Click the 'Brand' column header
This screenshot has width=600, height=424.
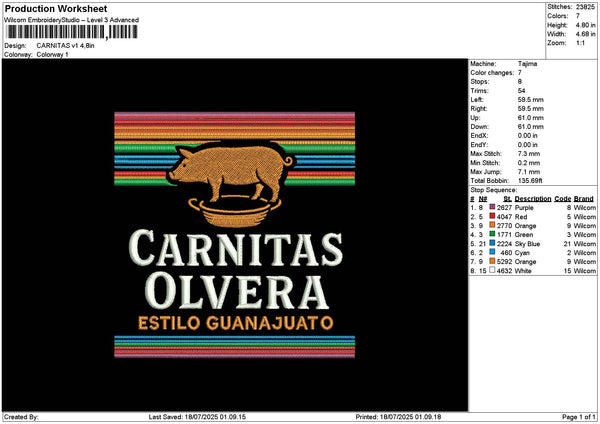point(584,199)
